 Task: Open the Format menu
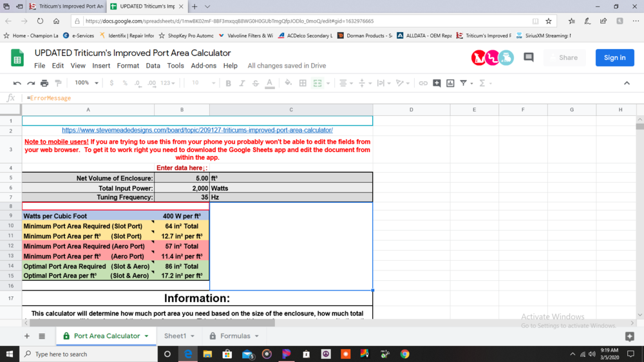pos(128,66)
